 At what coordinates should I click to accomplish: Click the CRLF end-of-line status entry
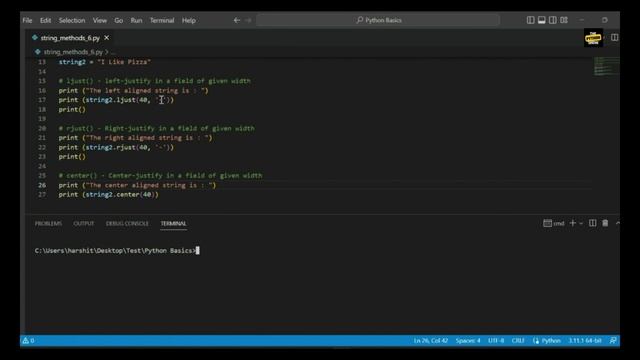coord(518,340)
